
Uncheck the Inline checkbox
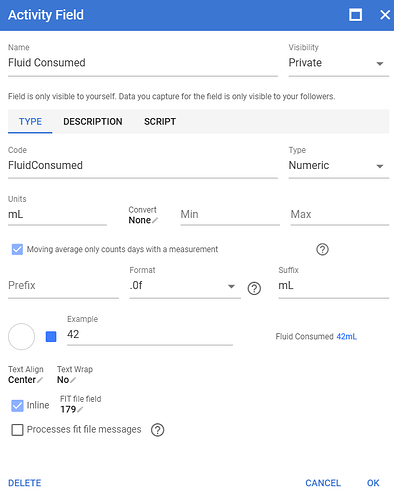17,406
